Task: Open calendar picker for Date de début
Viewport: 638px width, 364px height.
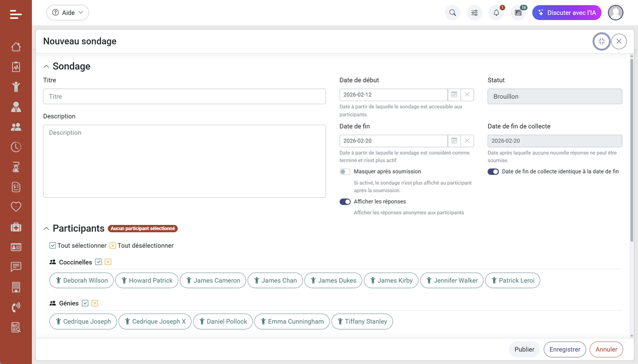Action: (x=454, y=95)
